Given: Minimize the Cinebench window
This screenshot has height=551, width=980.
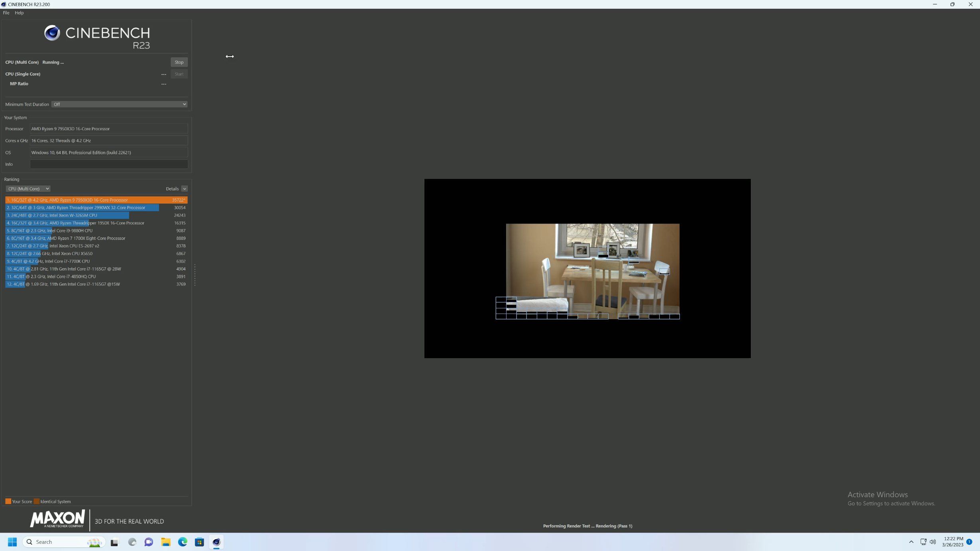Looking at the screenshot, I should (935, 4).
